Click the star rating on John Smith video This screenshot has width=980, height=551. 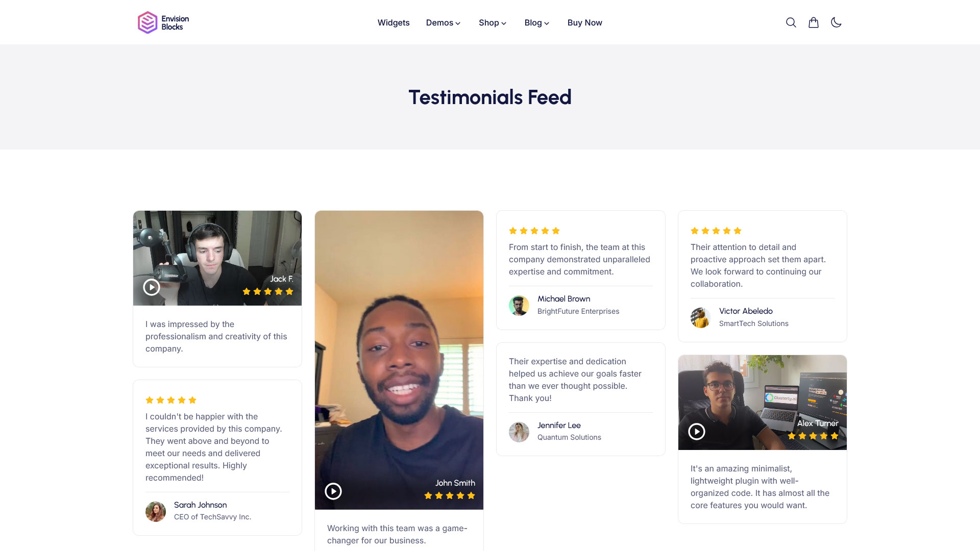coord(450,496)
